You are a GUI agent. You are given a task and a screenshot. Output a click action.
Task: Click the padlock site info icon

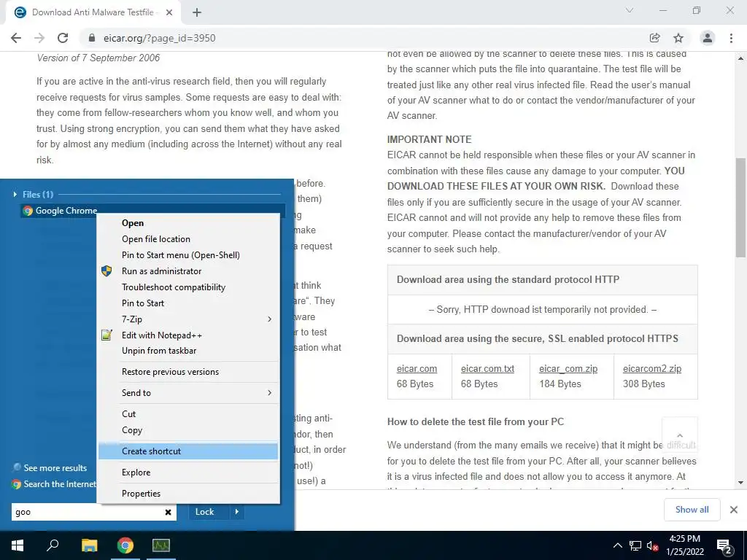92,38
